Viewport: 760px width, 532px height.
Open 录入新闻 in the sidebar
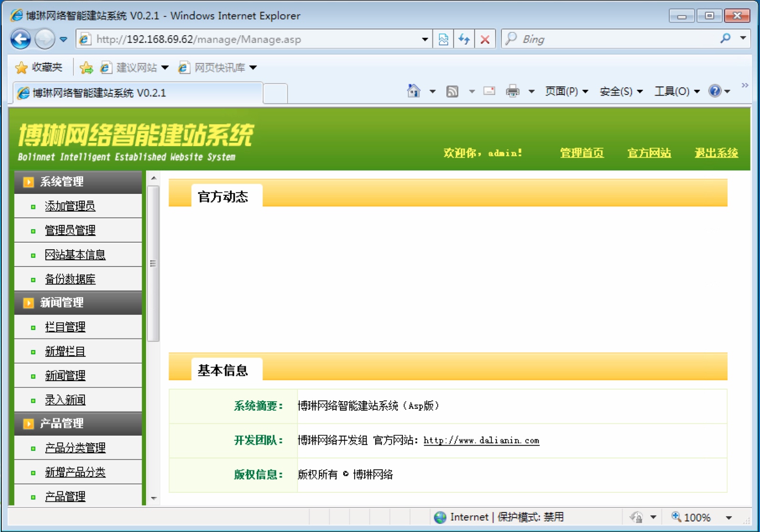tap(65, 400)
